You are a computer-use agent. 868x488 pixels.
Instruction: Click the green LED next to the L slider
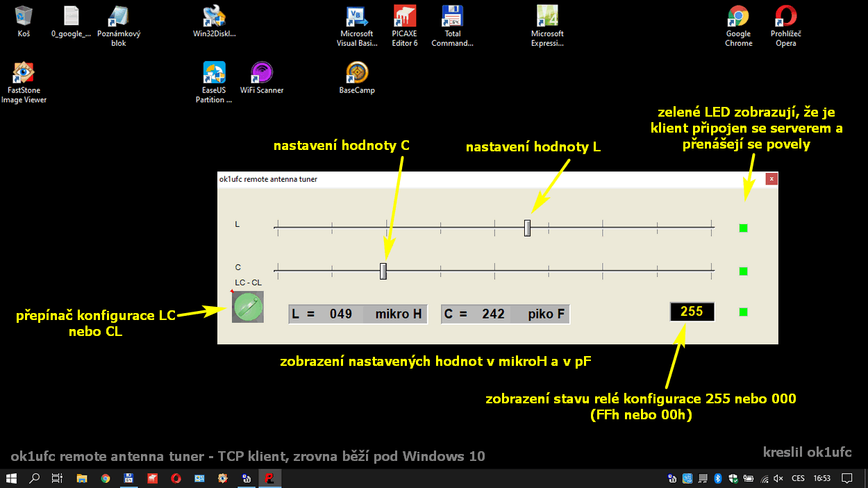(743, 227)
